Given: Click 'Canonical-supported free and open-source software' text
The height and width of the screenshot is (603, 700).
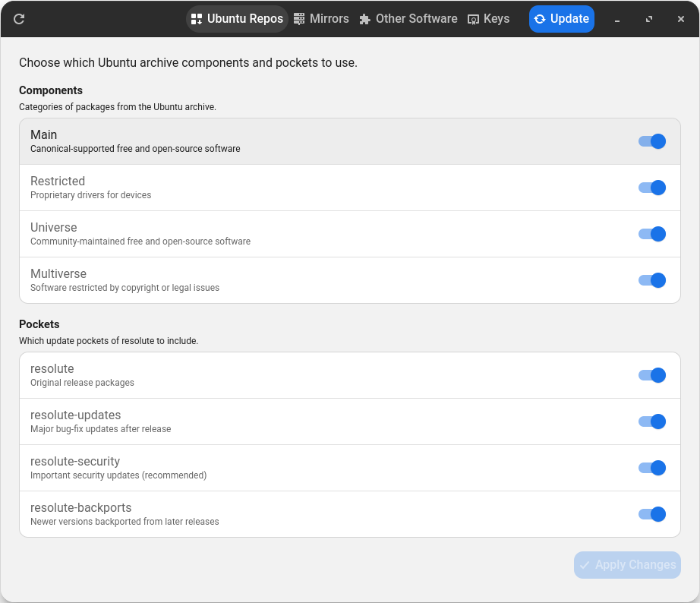Looking at the screenshot, I should (x=135, y=149).
